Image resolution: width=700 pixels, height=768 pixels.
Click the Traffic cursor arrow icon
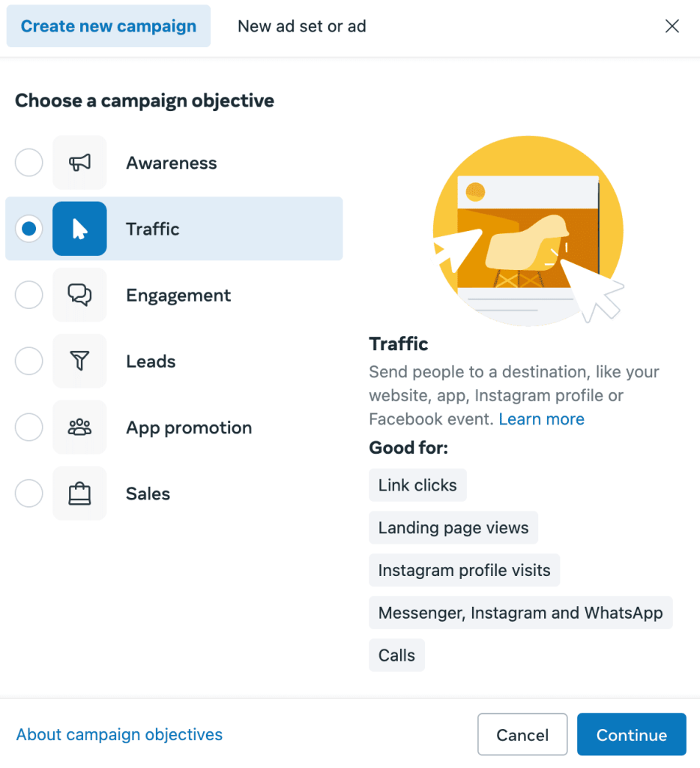click(x=79, y=229)
